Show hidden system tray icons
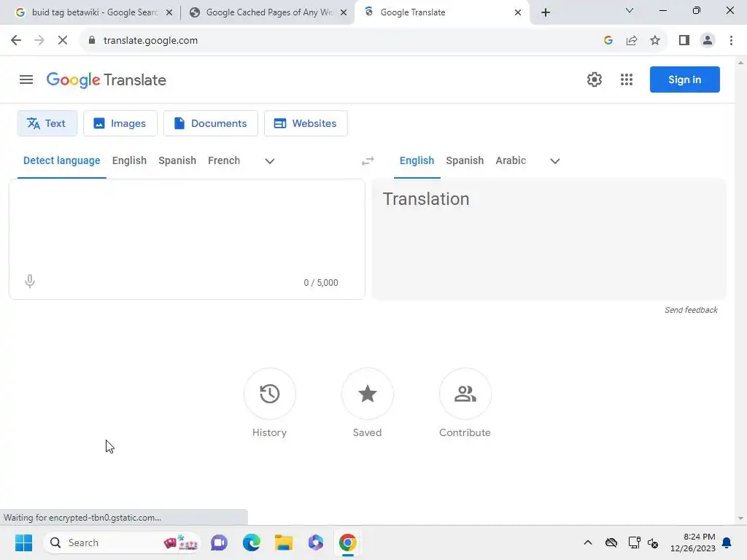Image resolution: width=747 pixels, height=560 pixels. point(588,542)
